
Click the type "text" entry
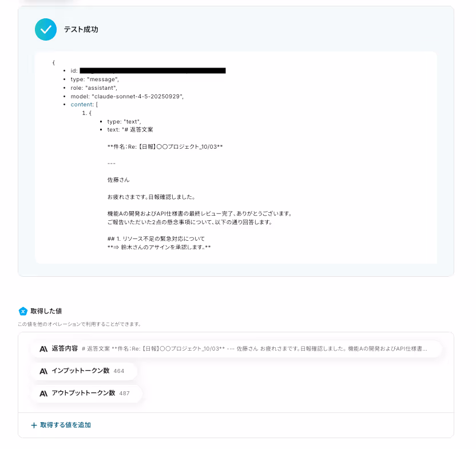click(124, 121)
